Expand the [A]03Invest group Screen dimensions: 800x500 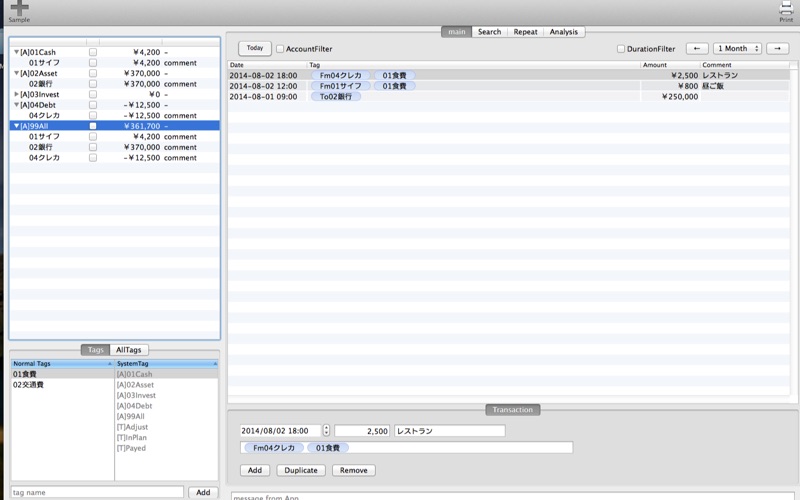click(16, 94)
